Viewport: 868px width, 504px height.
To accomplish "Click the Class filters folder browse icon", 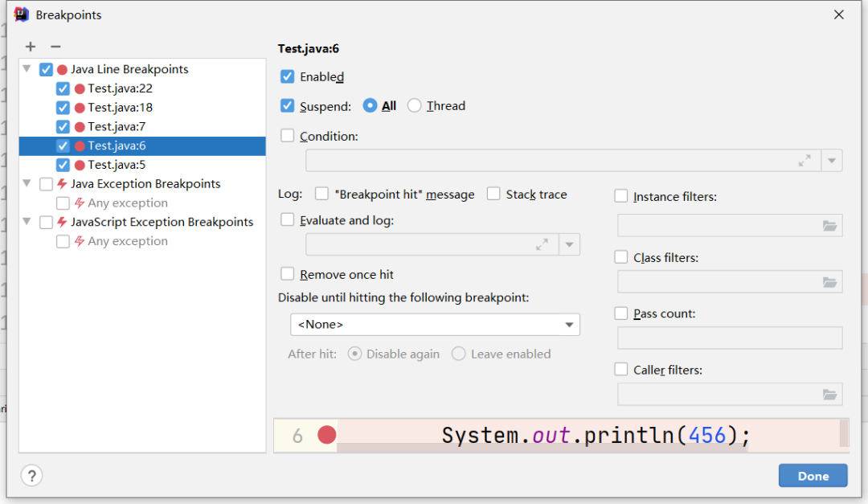I will (829, 282).
